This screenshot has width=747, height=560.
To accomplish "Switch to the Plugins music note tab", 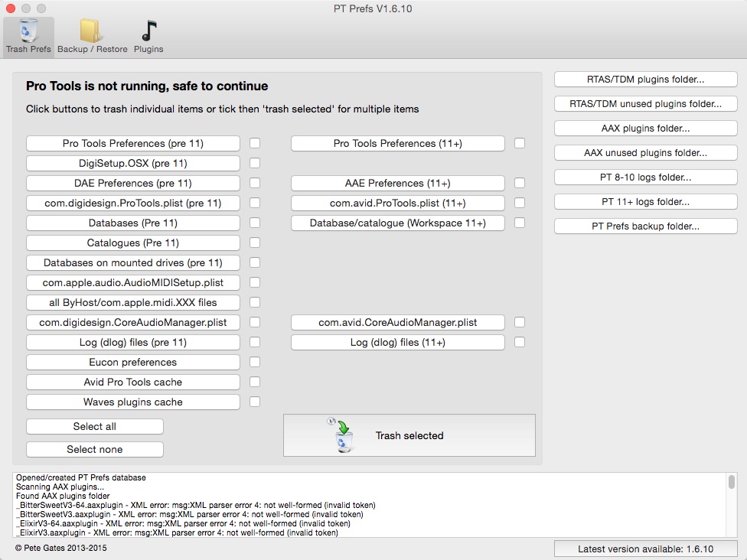I will 148,37.
